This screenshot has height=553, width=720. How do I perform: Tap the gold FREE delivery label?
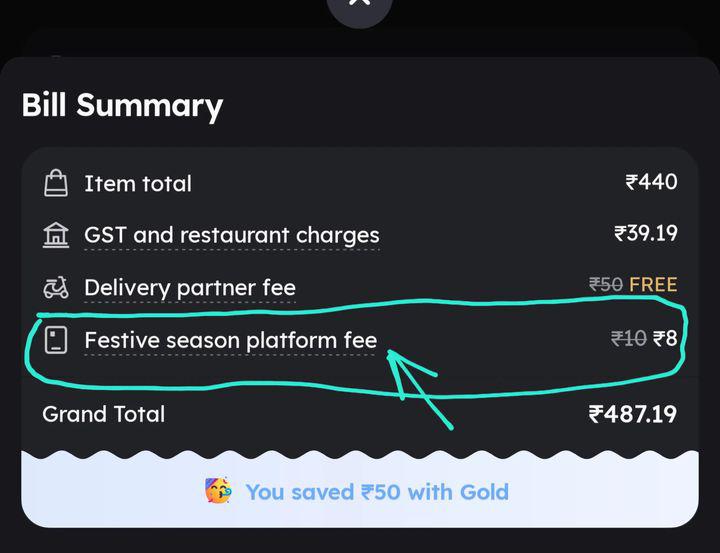653,285
